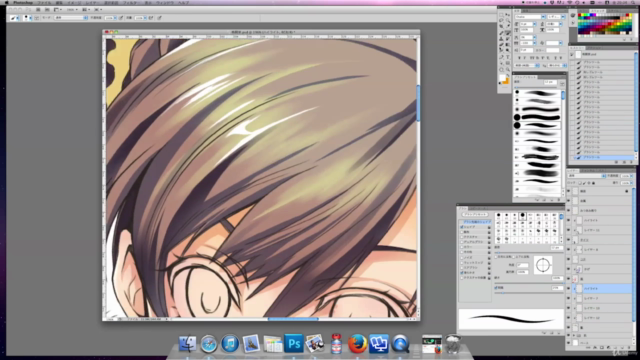Create new snapshot in History panel
The height and width of the screenshot is (360, 640).
point(624,162)
